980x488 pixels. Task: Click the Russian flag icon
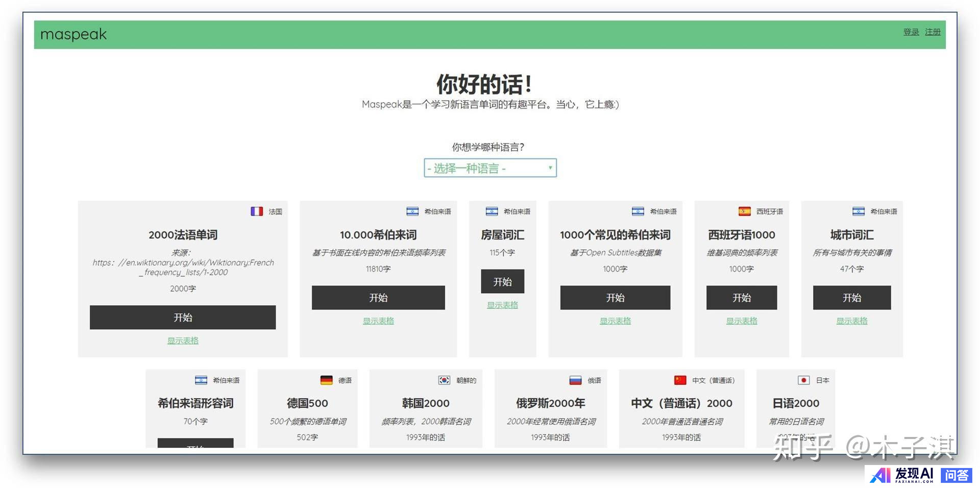click(x=575, y=380)
